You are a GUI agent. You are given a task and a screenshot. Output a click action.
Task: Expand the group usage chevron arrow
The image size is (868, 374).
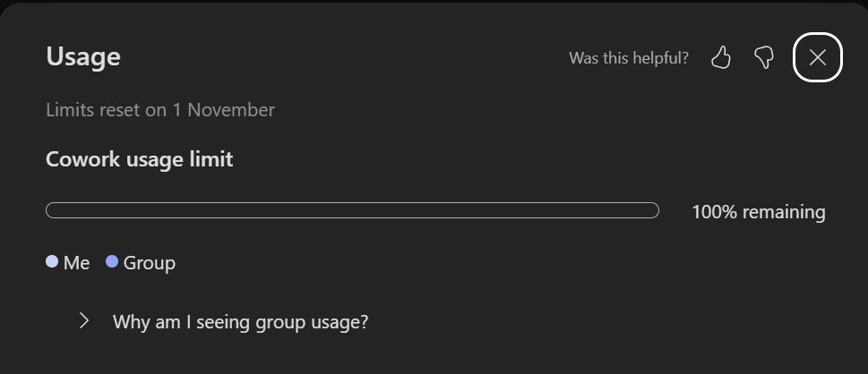[84, 320]
